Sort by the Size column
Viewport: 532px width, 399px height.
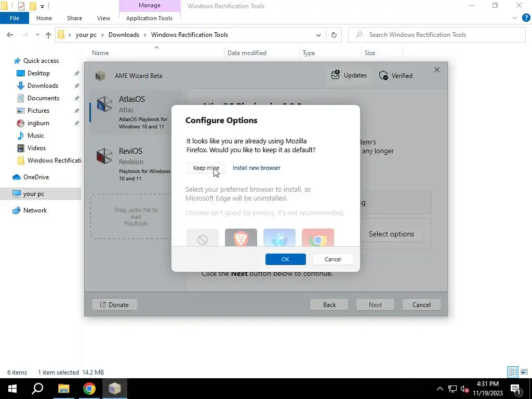pyautogui.click(x=370, y=53)
